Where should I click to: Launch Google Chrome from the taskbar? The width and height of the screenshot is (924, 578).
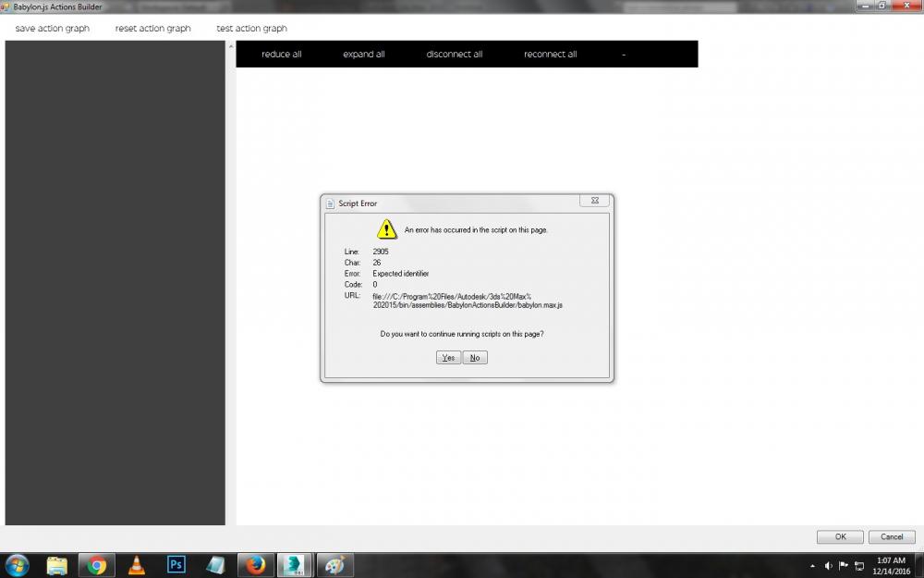click(97, 565)
